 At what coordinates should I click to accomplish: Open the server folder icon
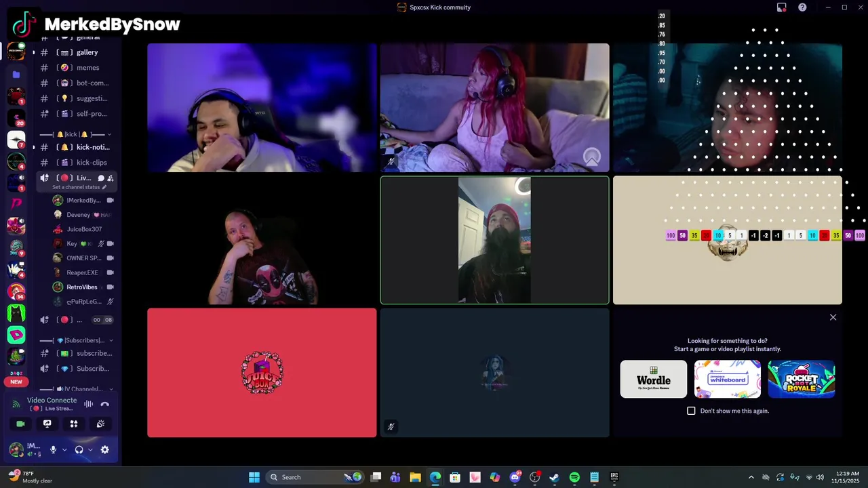click(16, 75)
